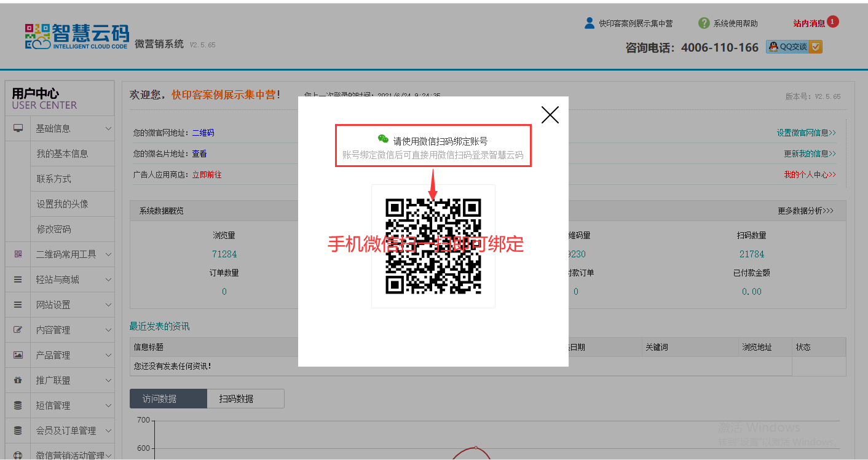This screenshot has width=868, height=460.
Task: Open 修改密码 in the sidebar
Action: point(53,229)
